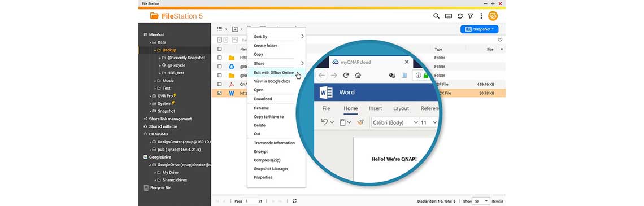Select the Music folder in tree

tap(168, 81)
